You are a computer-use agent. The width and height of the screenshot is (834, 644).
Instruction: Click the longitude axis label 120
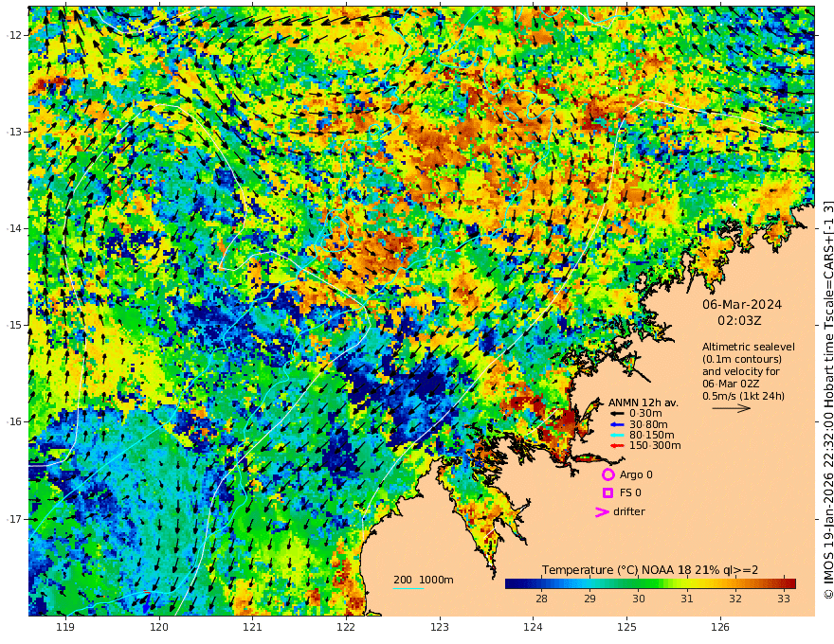(159, 627)
